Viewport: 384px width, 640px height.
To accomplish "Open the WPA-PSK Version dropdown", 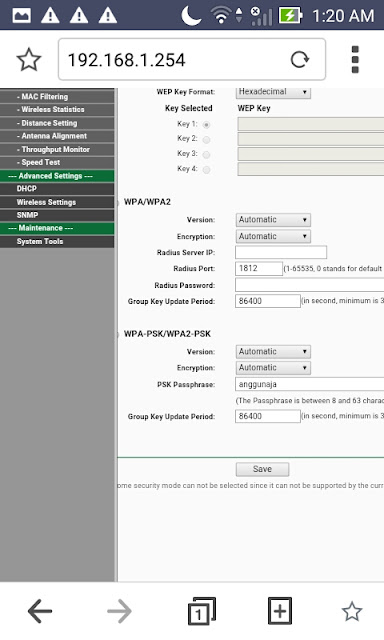I will (273, 351).
